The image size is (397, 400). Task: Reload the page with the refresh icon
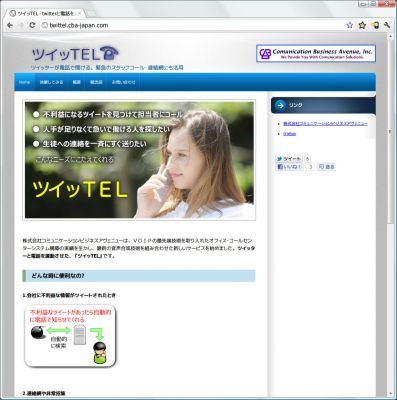(x=32, y=25)
